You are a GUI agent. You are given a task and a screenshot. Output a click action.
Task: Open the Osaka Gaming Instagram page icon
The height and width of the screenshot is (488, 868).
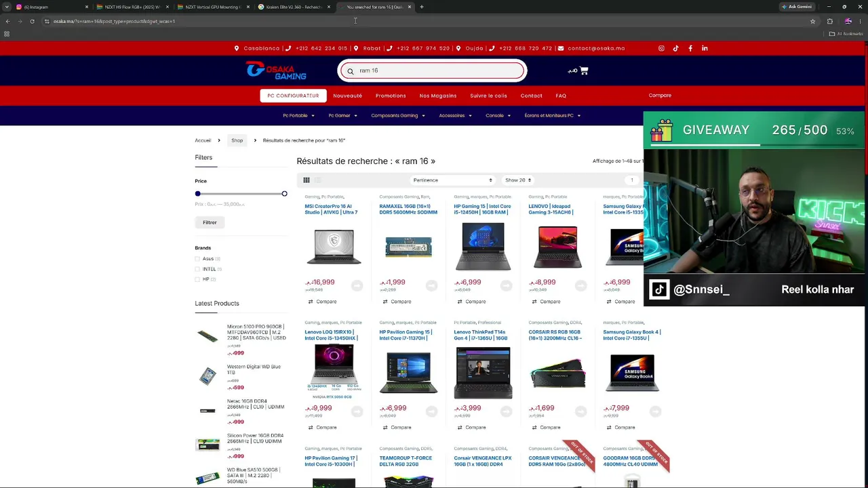[661, 48]
